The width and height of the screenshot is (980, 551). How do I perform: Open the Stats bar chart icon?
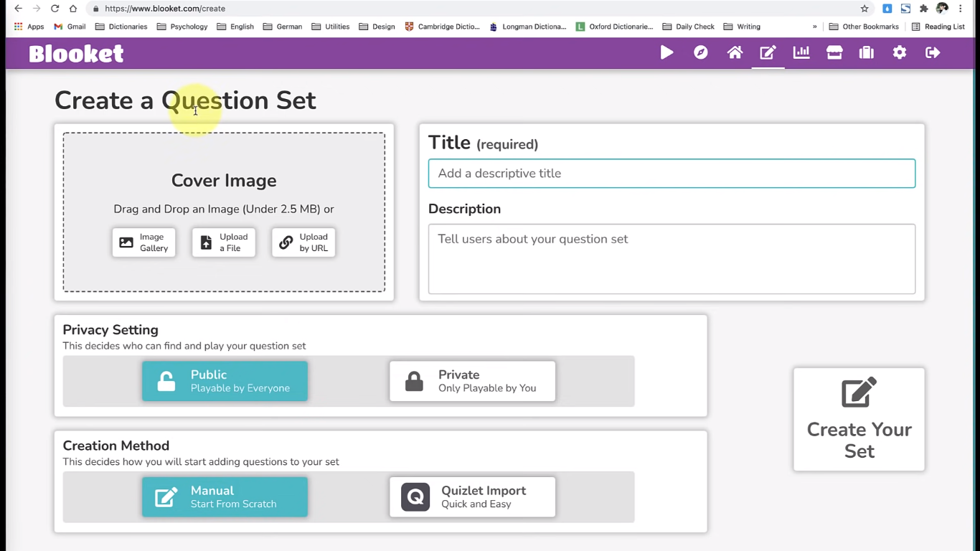tap(801, 52)
